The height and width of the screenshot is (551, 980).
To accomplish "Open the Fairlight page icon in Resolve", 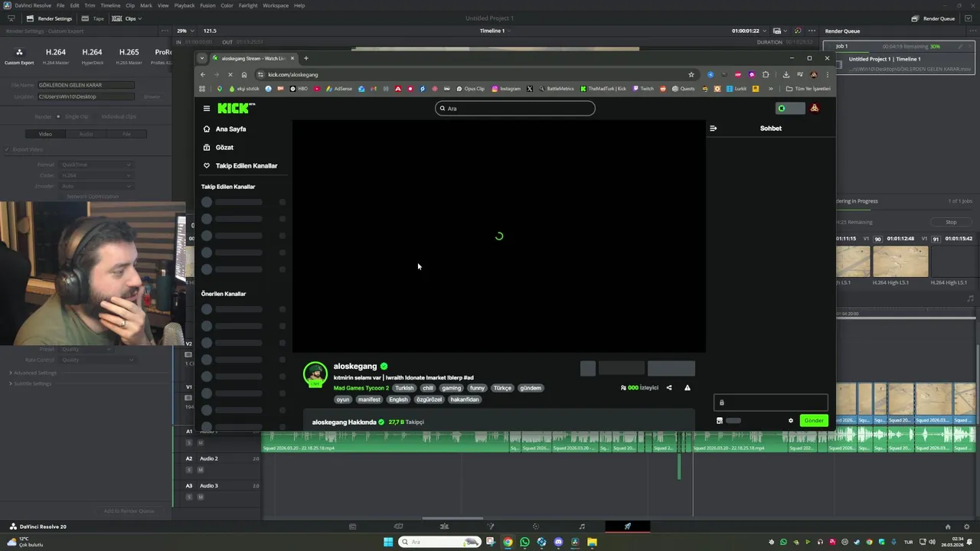I will [x=582, y=527].
